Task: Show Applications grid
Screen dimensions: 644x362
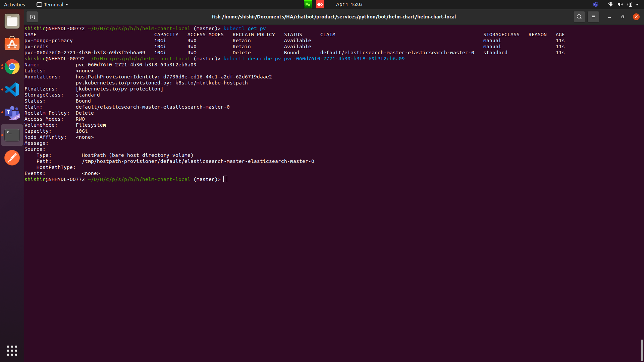Action: (x=12, y=351)
